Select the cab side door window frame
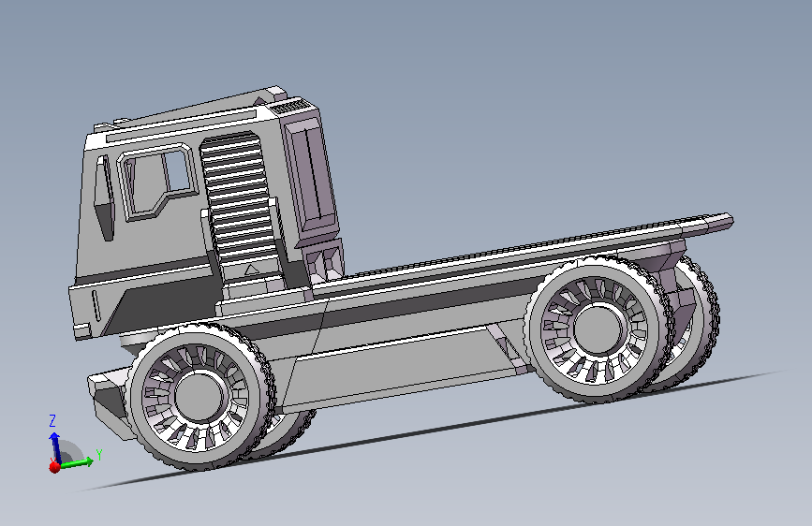The width and height of the screenshot is (812, 526). [158, 182]
